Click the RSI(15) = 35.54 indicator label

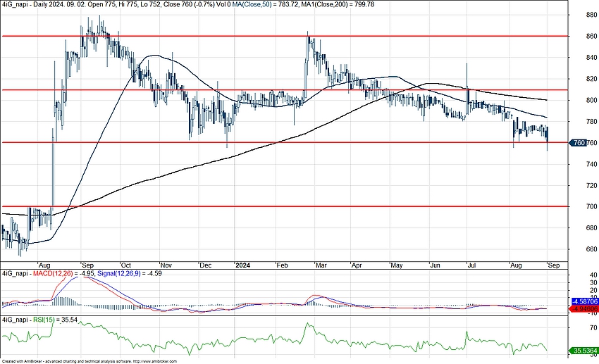pos(55,320)
